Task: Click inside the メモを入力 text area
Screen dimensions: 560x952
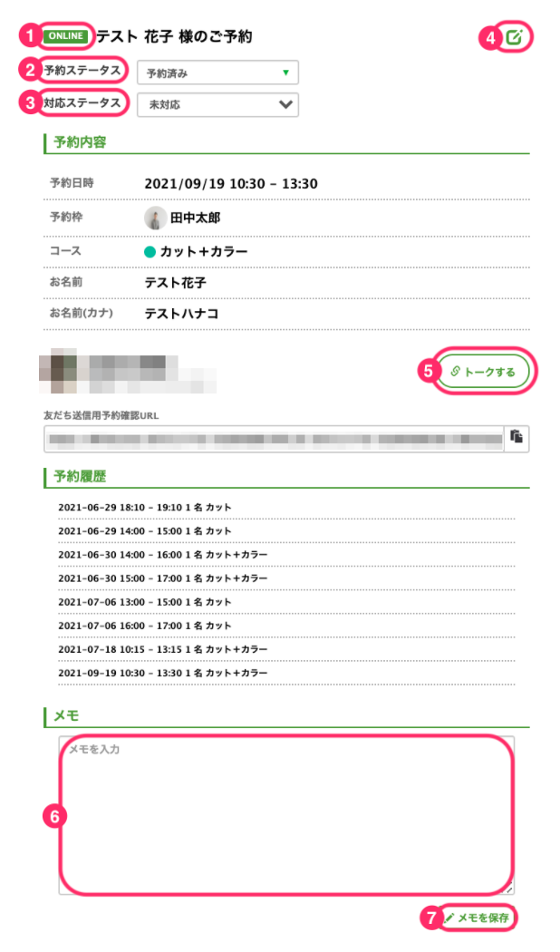Action: pos(286,815)
